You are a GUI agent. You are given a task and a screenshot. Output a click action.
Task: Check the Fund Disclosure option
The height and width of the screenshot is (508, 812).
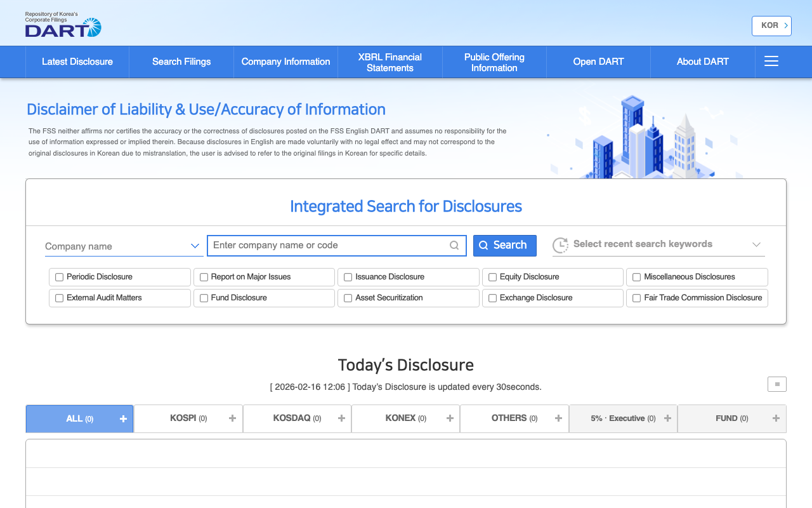(x=204, y=298)
